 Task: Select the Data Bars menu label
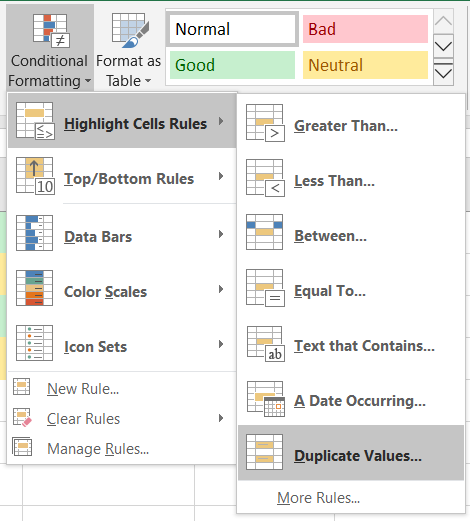[x=98, y=237]
